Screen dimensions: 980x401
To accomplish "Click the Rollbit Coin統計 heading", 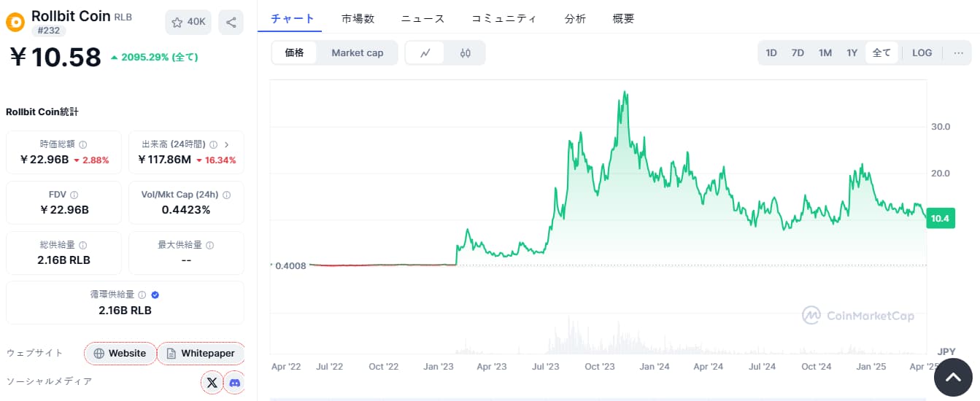I will (x=42, y=112).
